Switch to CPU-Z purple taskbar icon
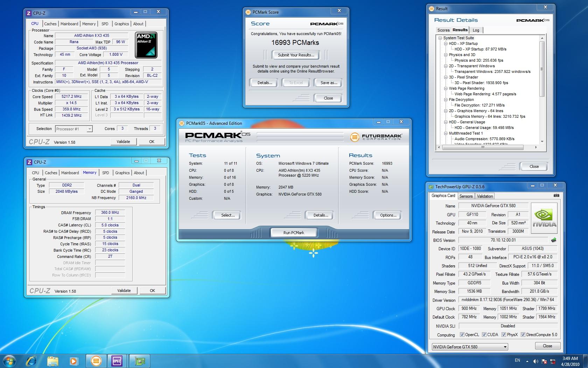The height and width of the screenshot is (368, 588). click(117, 361)
